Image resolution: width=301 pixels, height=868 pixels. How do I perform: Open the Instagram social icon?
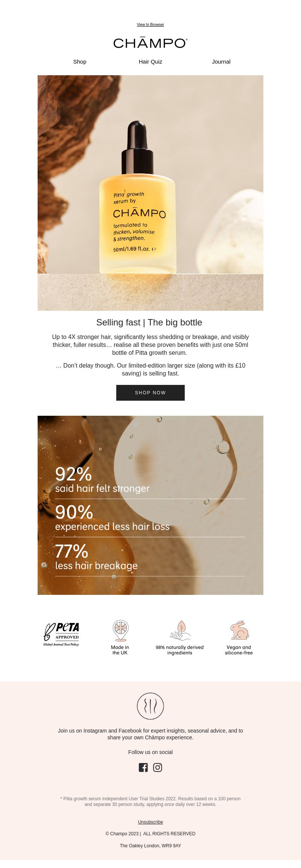point(158,767)
